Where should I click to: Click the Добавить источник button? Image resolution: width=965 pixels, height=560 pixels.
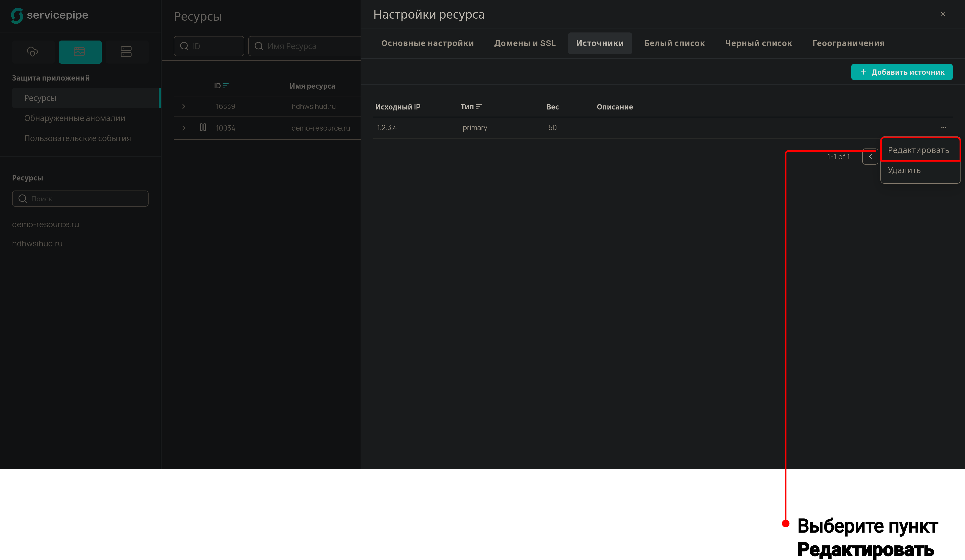tap(902, 72)
